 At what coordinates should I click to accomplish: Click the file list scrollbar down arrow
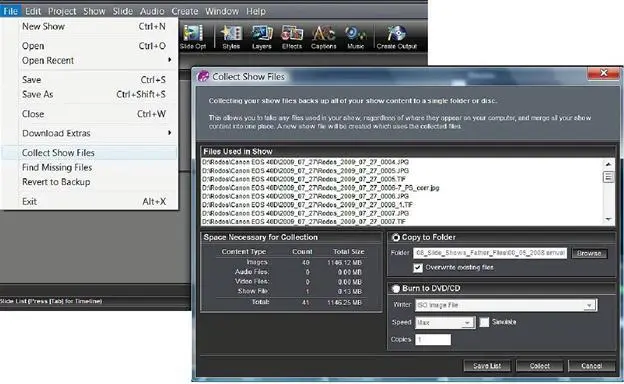tap(608, 220)
